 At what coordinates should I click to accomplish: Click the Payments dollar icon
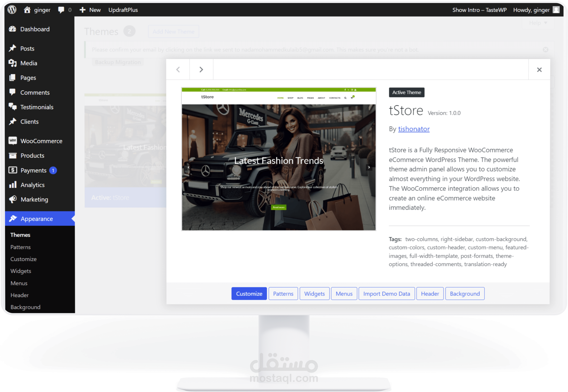12,170
